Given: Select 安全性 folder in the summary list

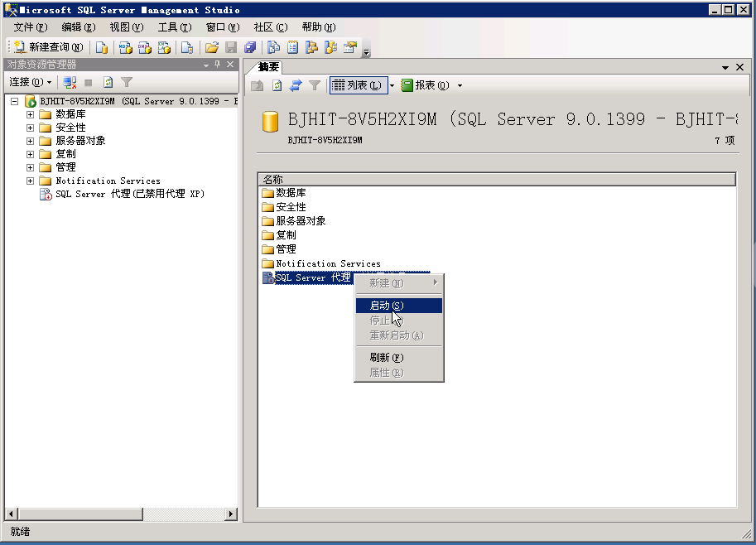Looking at the screenshot, I should (284, 207).
